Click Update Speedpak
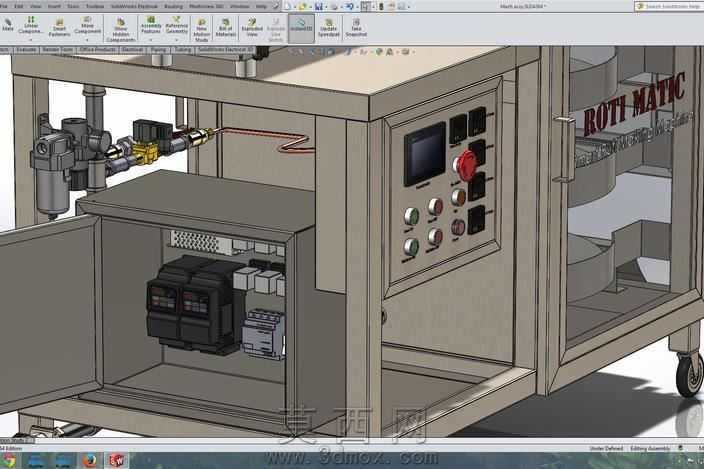Image resolution: width=704 pixels, height=469 pixels. [329, 28]
